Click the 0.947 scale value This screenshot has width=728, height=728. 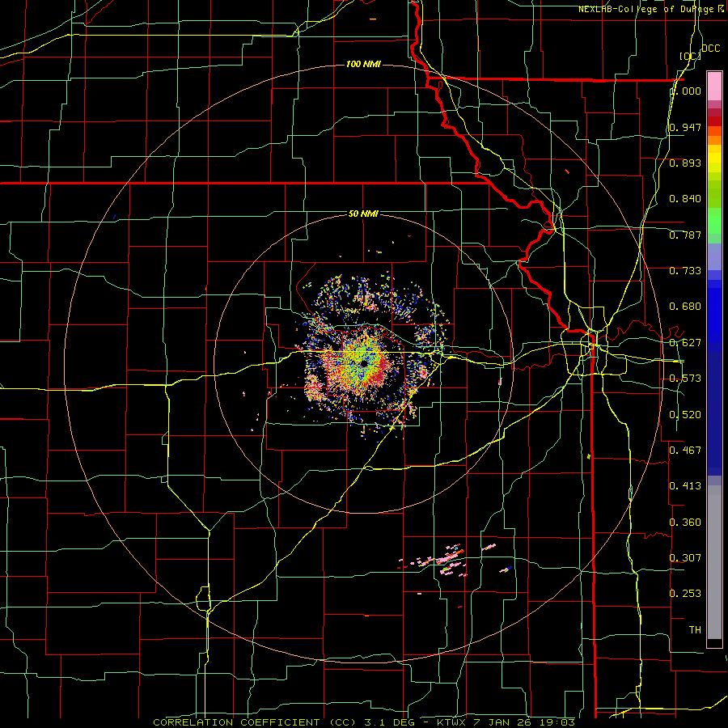click(685, 127)
